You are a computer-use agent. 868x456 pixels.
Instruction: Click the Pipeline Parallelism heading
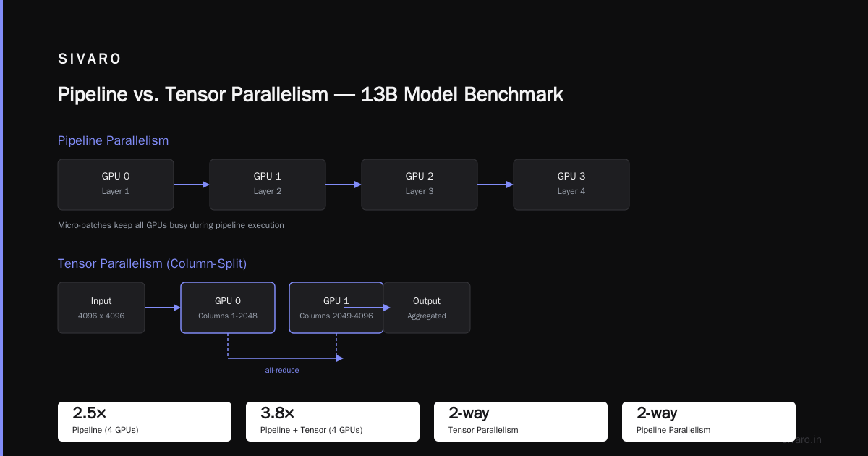coord(113,140)
